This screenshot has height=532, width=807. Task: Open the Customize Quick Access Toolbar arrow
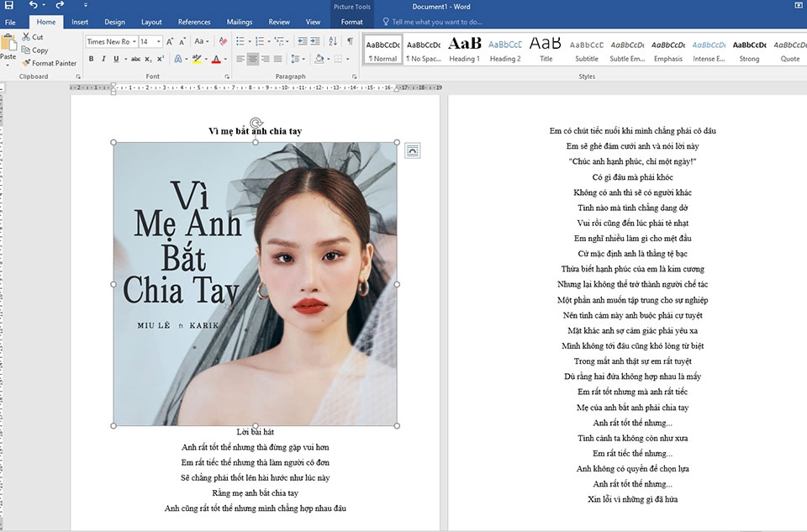86,6
